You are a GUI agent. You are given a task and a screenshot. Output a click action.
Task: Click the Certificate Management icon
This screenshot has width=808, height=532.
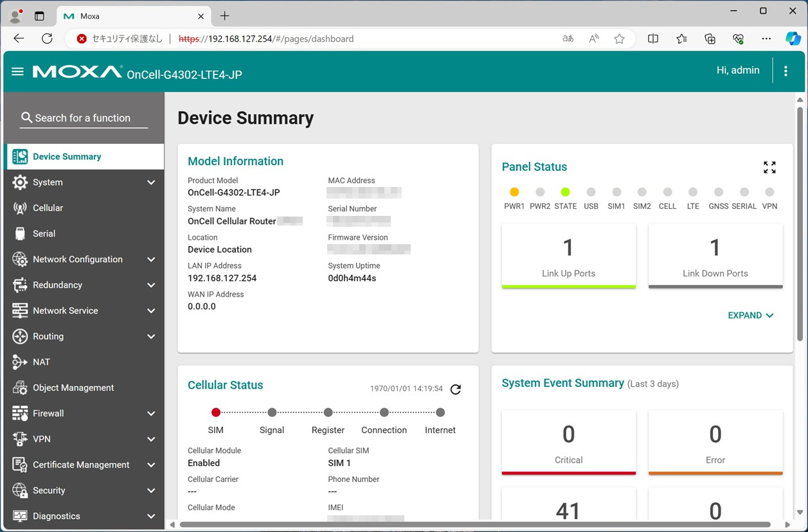point(20,465)
